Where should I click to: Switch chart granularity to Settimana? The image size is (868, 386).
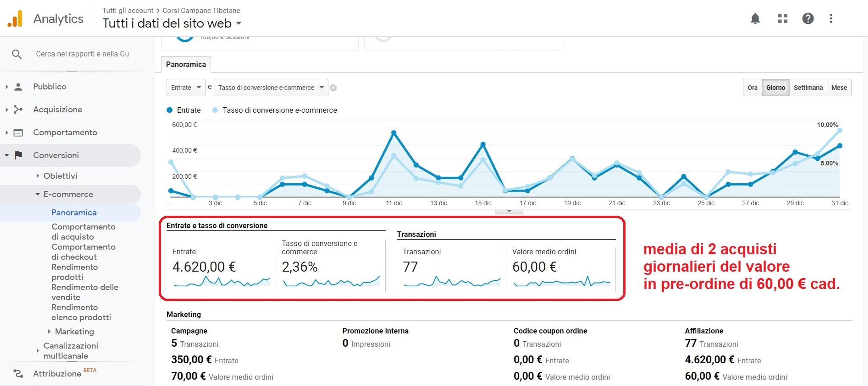(x=808, y=88)
